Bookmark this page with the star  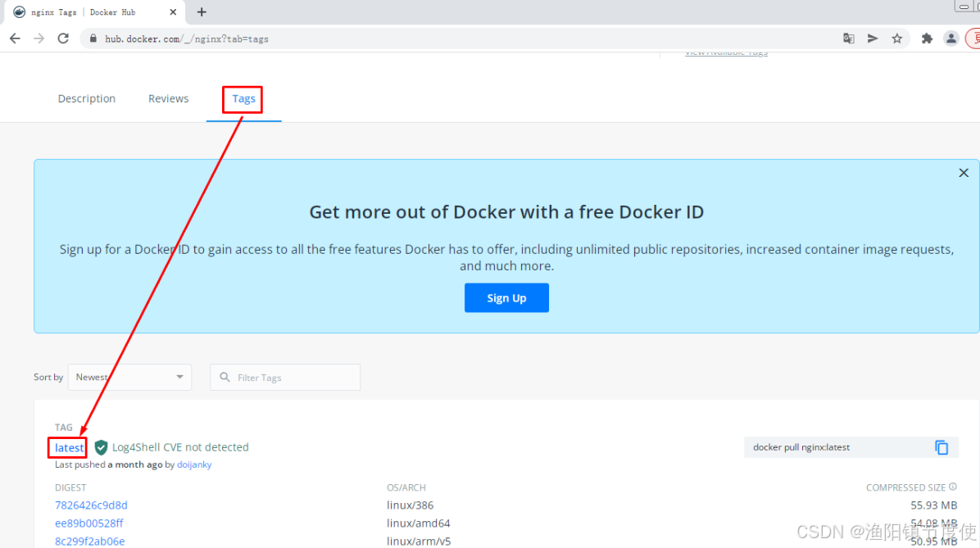click(897, 38)
